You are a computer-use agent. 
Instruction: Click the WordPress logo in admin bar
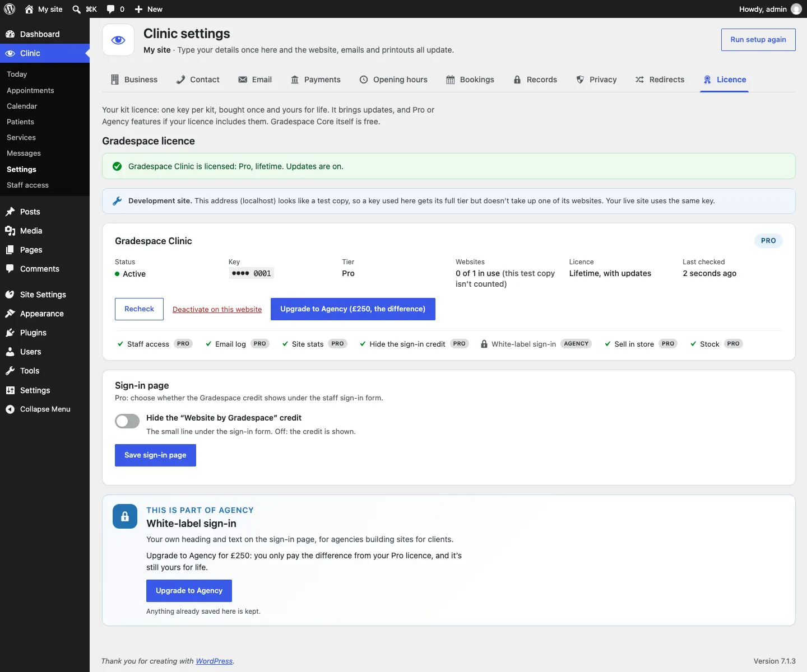10,9
